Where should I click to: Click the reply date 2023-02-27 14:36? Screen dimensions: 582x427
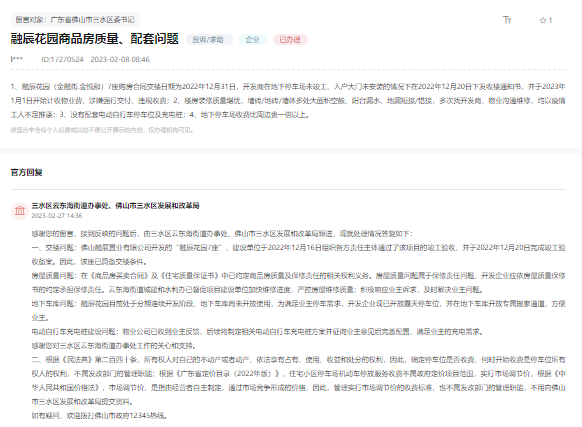57,216
